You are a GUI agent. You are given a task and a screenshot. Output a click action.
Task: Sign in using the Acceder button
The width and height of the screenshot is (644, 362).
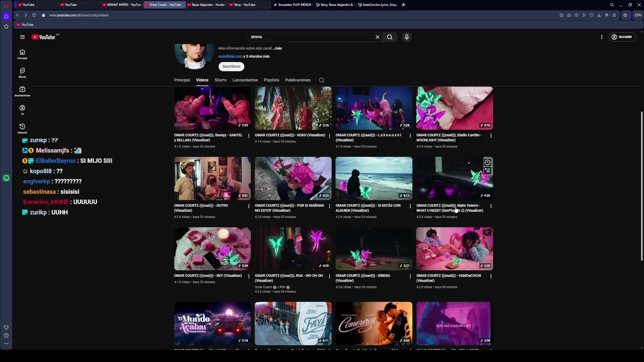621,37
